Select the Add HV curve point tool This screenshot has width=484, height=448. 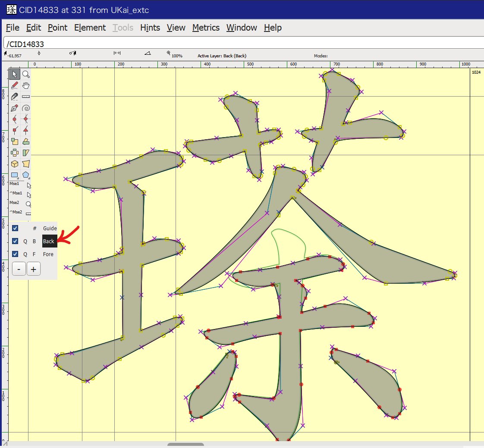point(26,119)
